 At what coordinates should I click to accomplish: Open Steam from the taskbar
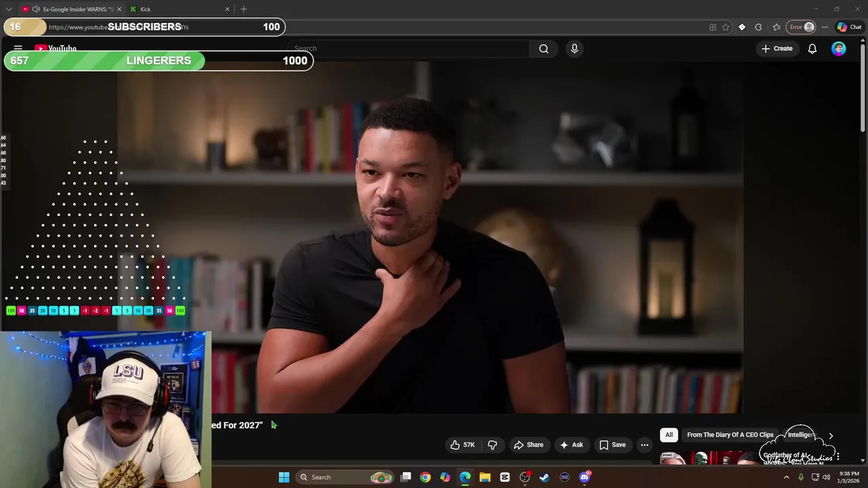tap(545, 477)
